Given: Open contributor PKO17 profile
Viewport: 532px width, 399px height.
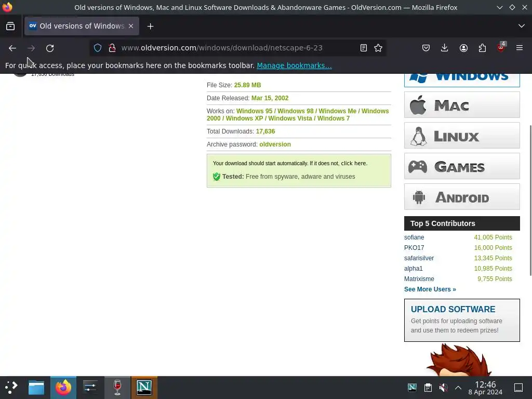Looking at the screenshot, I should pos(414,248).
